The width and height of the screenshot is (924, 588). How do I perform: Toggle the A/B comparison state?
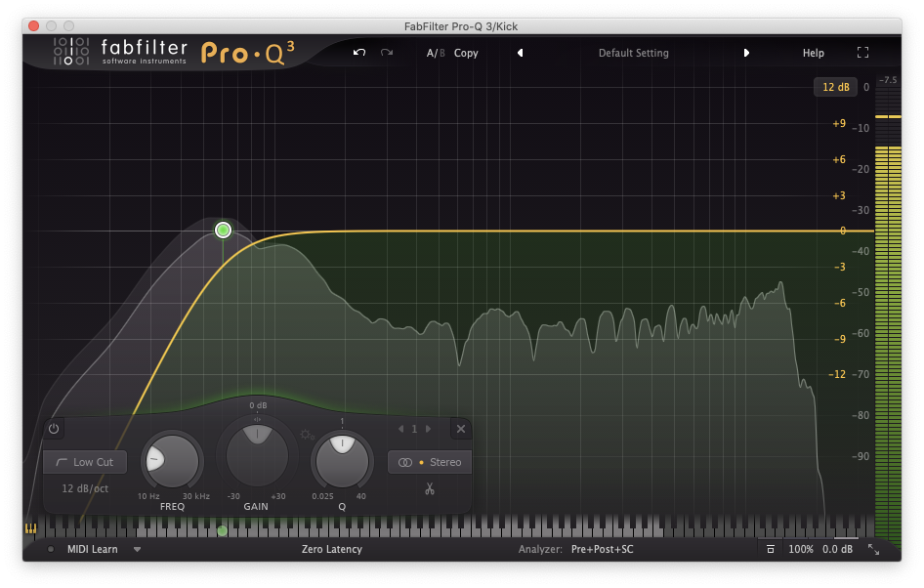[x=436, y=53]
